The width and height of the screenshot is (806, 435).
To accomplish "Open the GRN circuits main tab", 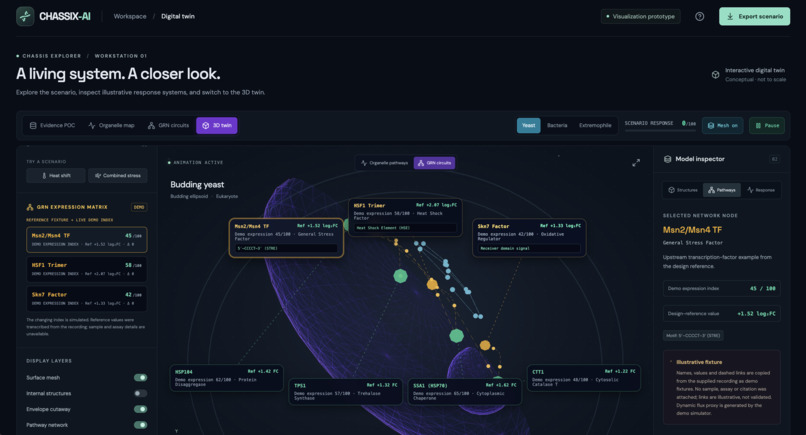I will pyautogui.click(x=169, y=125).
